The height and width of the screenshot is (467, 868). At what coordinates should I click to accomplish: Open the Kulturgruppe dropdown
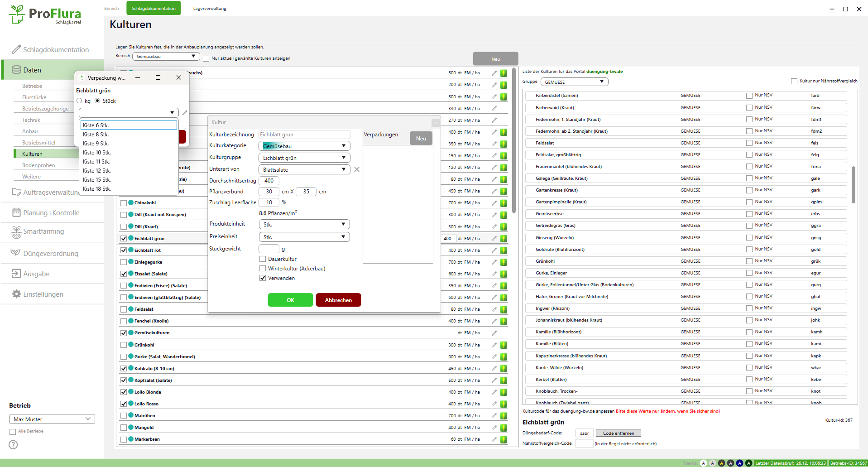tap(304, 158)
